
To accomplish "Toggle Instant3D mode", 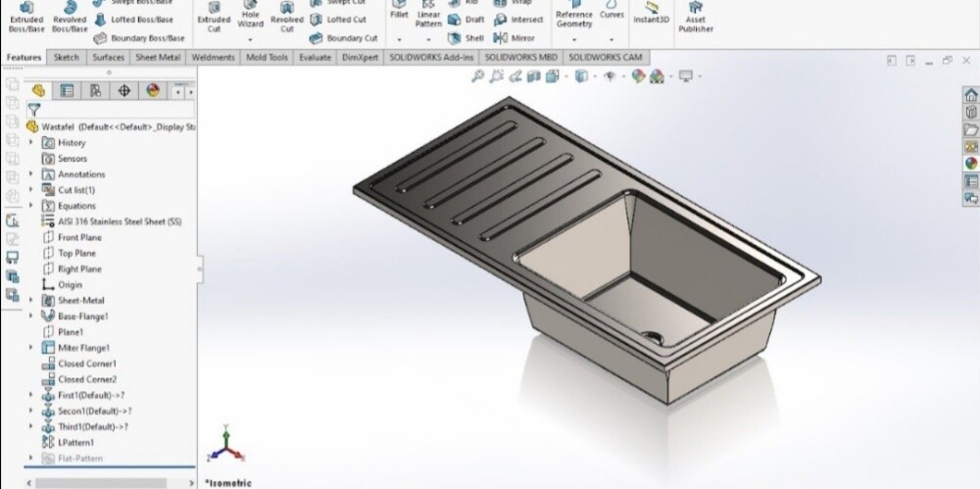I will [651, 13].
